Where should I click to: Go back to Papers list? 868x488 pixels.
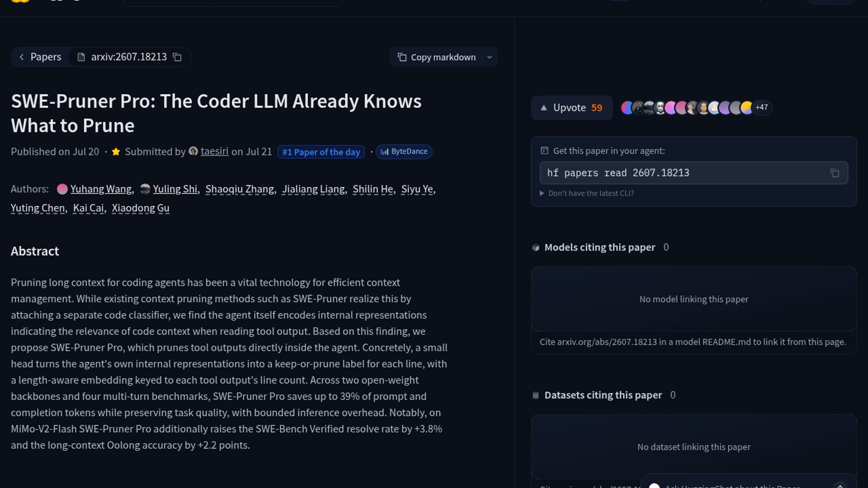pyautogui.click(x=40, y=57)
